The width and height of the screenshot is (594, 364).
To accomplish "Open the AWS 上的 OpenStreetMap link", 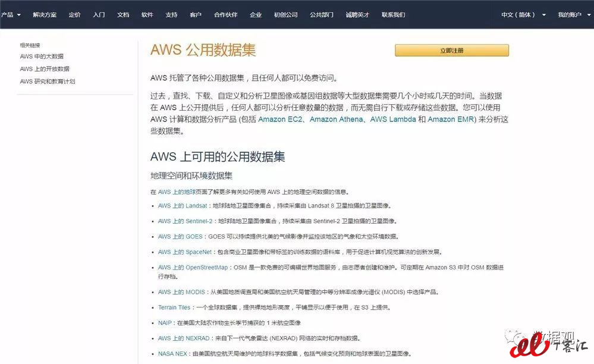I will (193, 268).
